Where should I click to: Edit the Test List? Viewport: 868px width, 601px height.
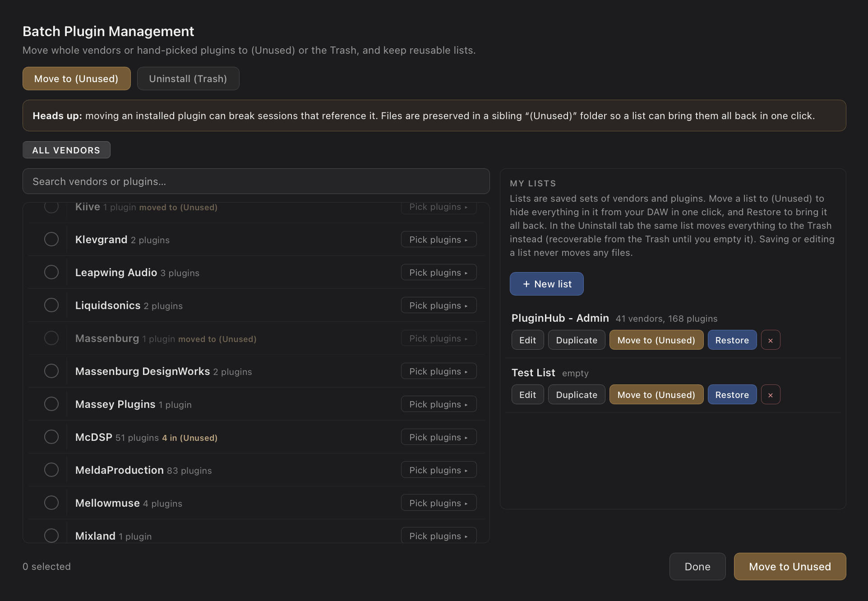pos(527,395)
